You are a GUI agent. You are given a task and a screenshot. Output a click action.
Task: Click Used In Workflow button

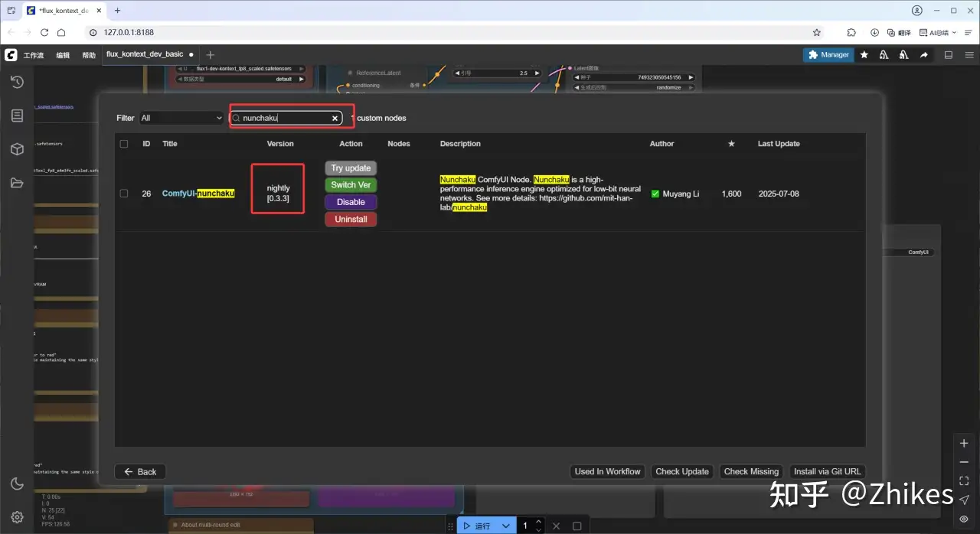tap(608, 471)
